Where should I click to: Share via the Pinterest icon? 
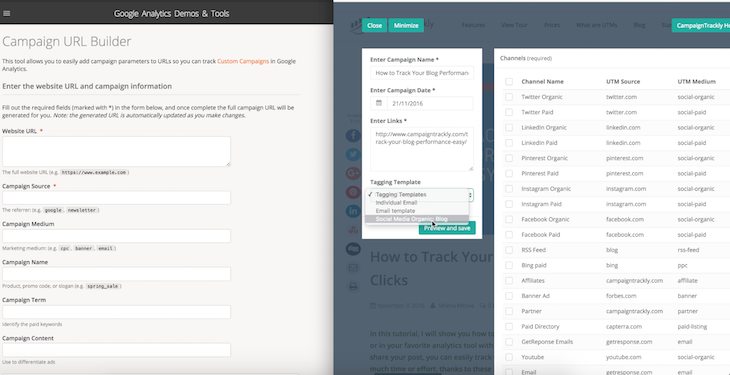click(x=353, y=192)
